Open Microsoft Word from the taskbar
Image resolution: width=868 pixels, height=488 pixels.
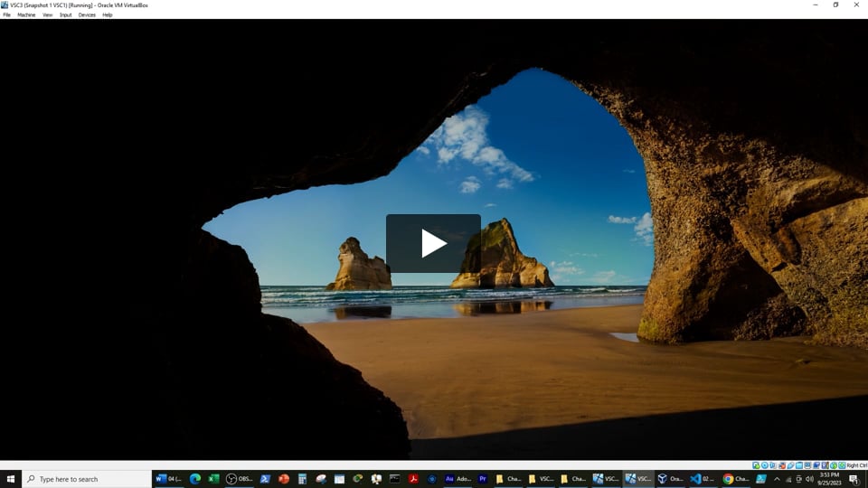point(169,479)
